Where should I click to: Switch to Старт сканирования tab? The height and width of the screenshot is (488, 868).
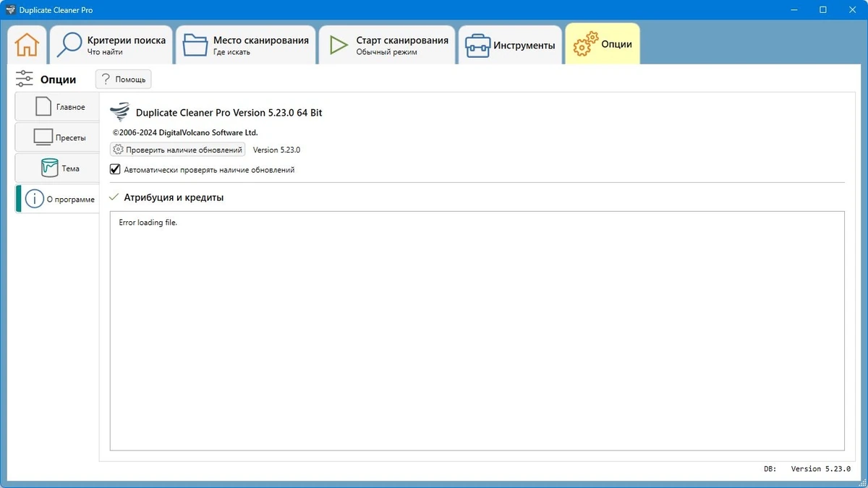387,45
